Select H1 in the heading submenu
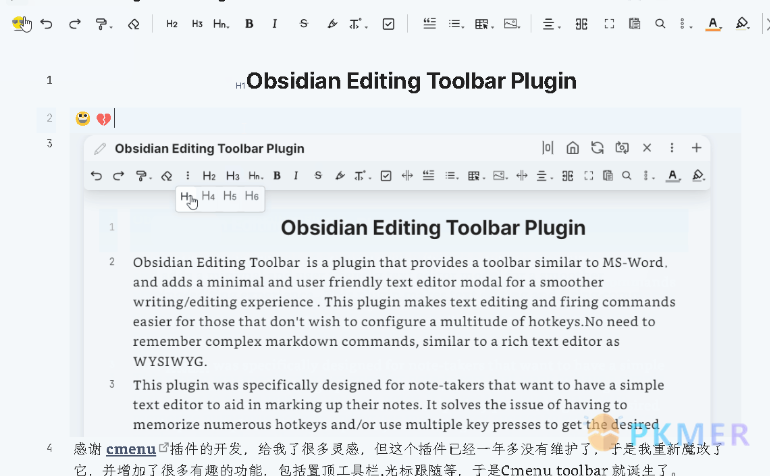The width and height of the screenshot is (770, 476). [x=186, y=196]
